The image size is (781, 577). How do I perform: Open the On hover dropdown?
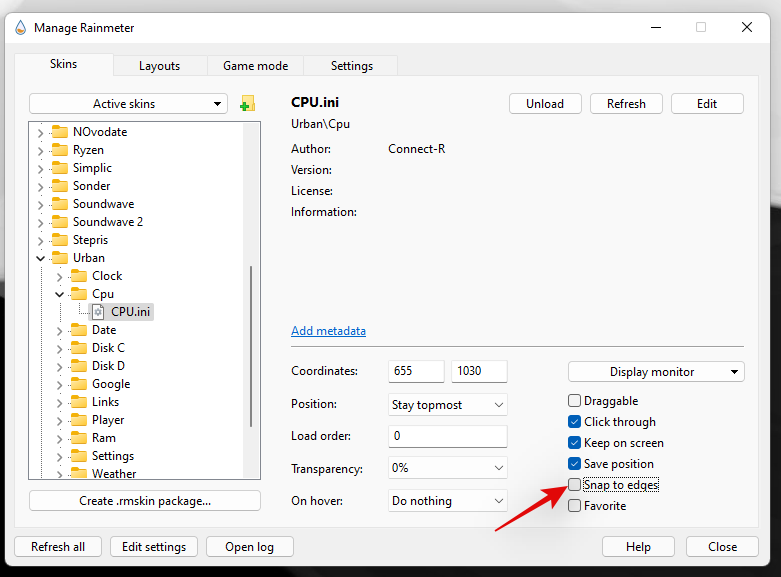[x=447, y=501]
